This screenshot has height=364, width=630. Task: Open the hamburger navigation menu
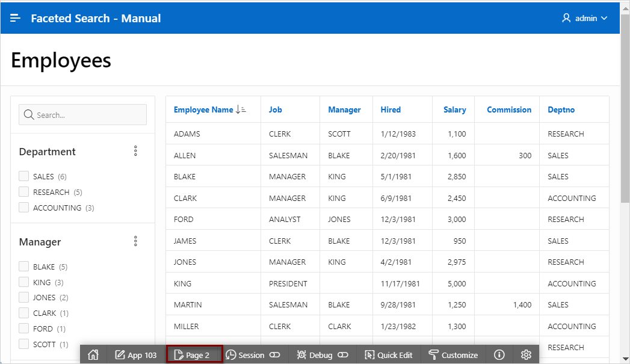15,18
